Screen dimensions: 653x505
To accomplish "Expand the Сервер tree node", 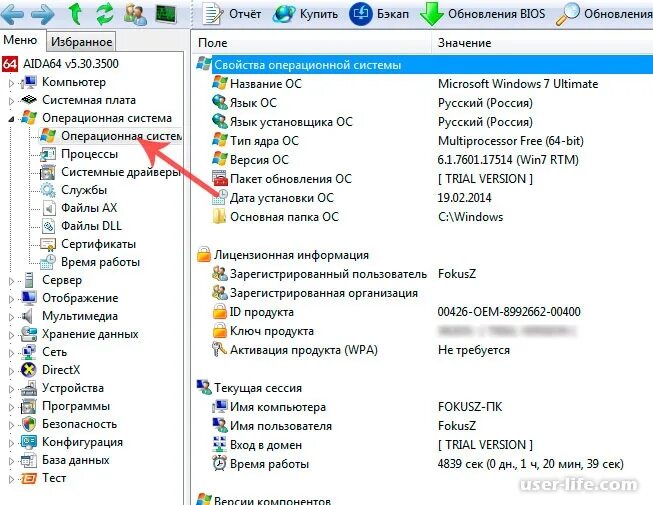I will pos(11,281).
